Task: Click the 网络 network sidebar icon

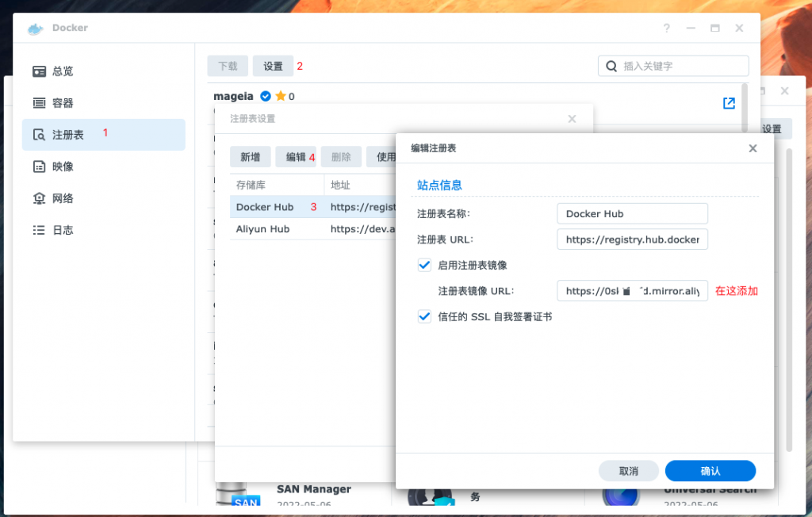Action: tap(40, 198)
